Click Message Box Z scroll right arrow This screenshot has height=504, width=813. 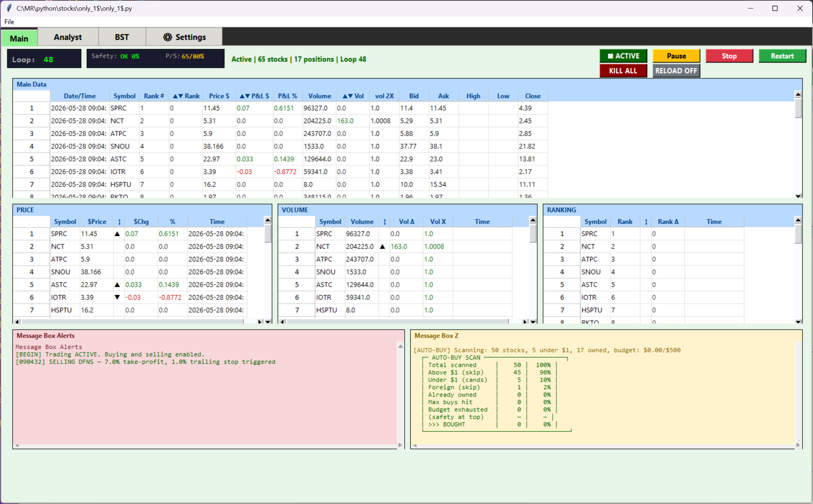[798, 445]
